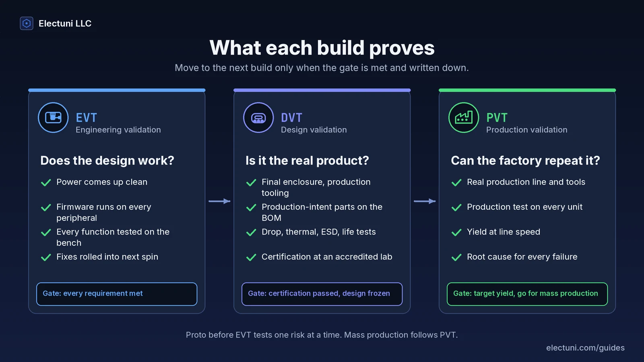
Task: Click the green bar atop the PVT card
Action: coord(527,90)
